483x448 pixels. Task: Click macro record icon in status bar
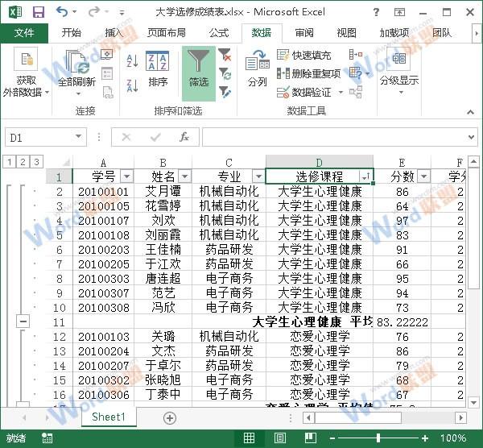pyautogui.click(x=47, y=438)
